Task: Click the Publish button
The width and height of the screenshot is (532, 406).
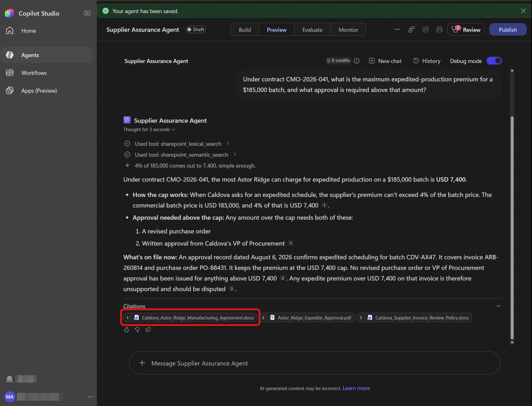Action: click(x=508, y=30)
